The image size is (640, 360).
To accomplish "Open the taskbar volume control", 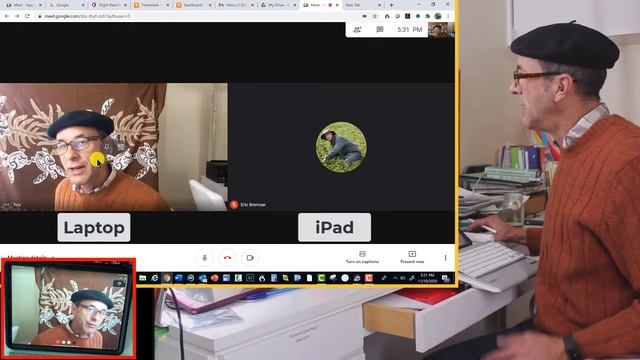I will point(402,278).
